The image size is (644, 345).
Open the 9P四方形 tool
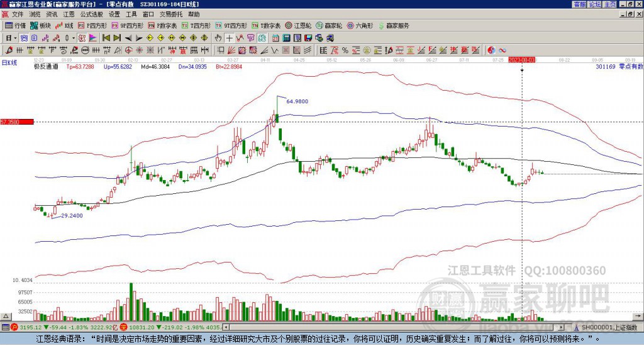128,25
